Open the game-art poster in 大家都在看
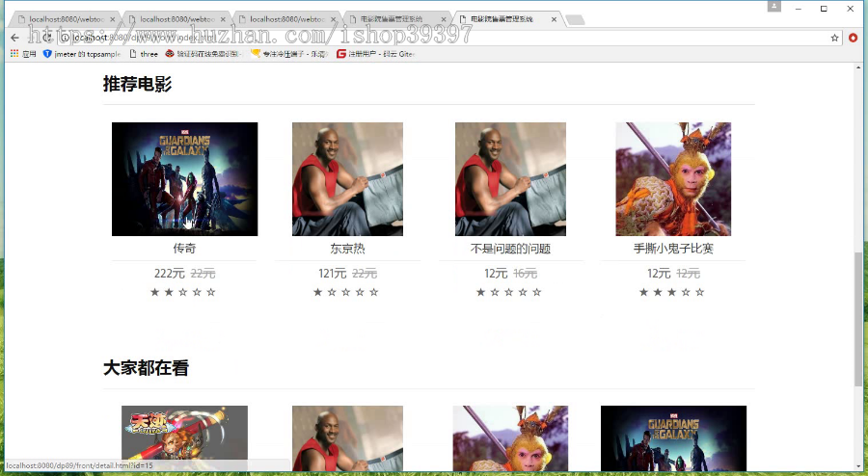Viewport: 868px width, 476px height. (x=184, y=438)
